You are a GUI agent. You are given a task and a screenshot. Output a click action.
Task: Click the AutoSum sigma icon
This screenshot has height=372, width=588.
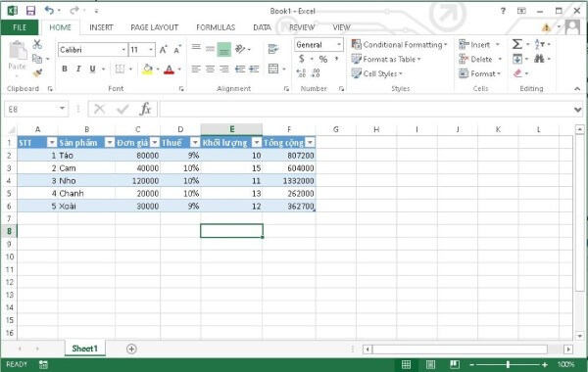tap(517, 44)
